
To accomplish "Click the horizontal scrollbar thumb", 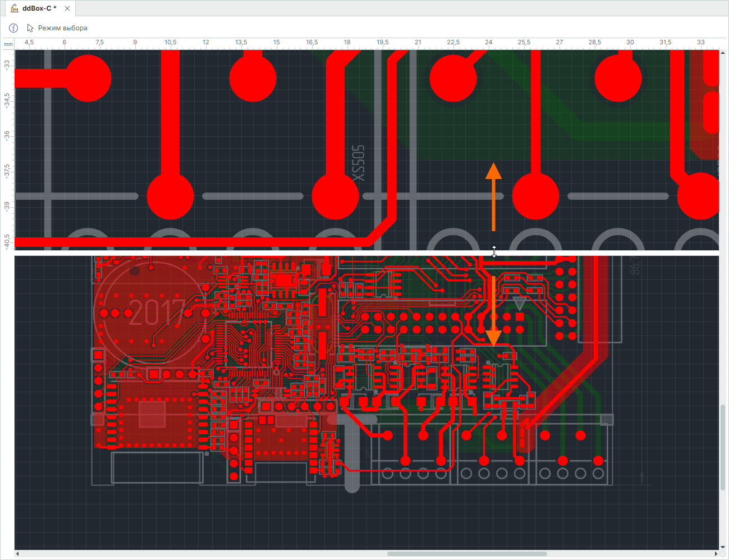I will pos(467,554).
